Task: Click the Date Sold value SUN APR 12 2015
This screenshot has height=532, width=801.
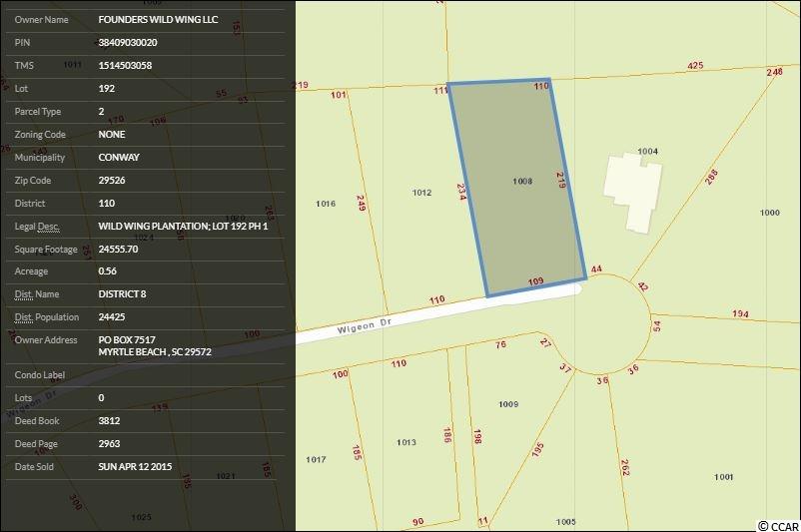Action: [135, 467]
